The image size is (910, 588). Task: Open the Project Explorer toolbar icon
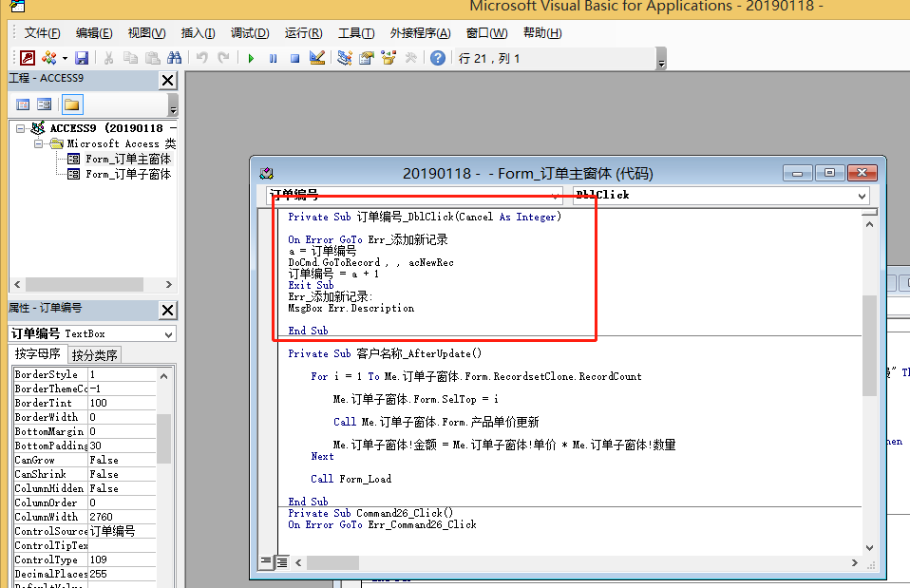point(345,58)
